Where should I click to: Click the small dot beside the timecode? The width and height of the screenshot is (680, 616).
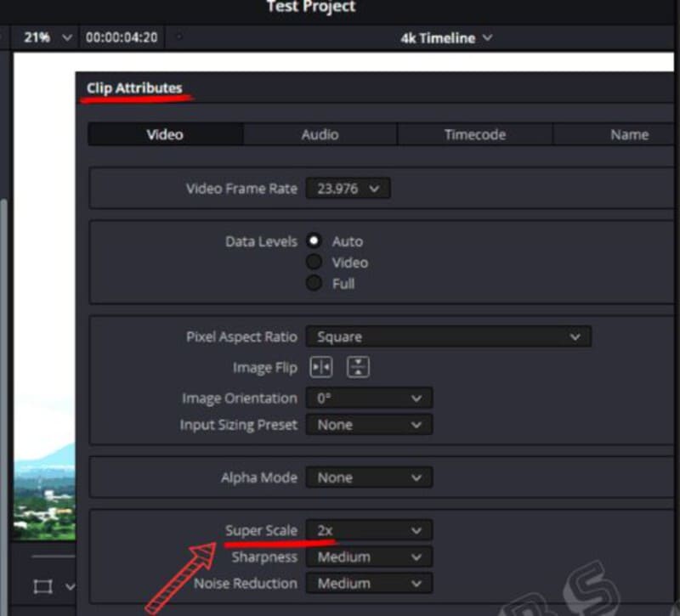(x=178, y=38)
